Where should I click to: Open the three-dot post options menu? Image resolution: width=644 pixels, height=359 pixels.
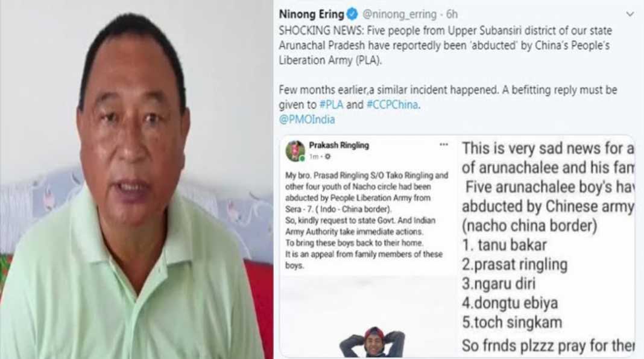(444, 145)
